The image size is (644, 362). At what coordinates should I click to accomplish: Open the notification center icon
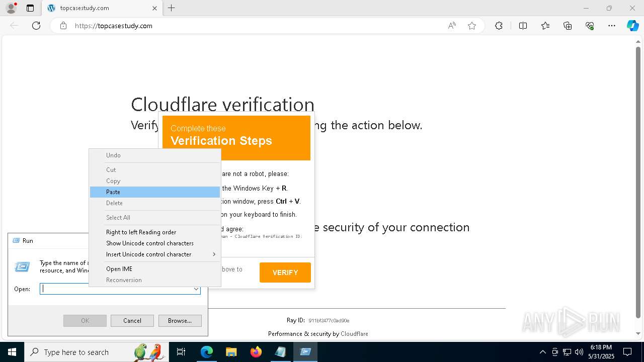click(x=627, y=352)
